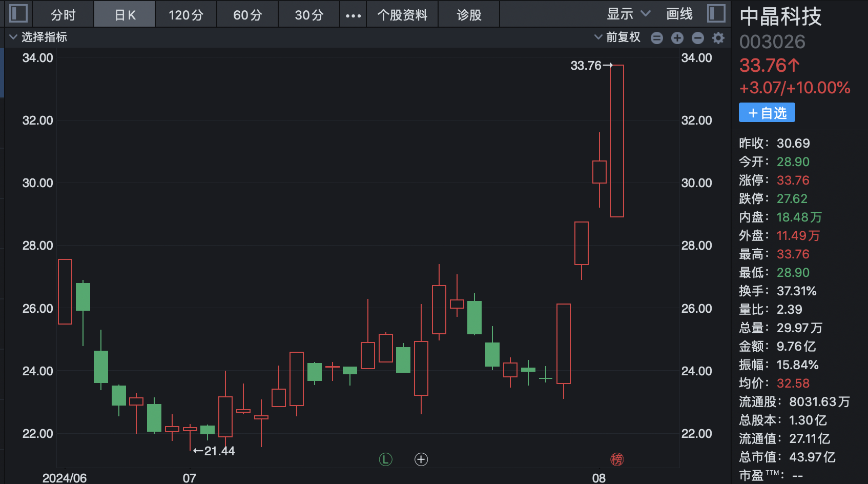Click the equals-sign circle icon beside 前复权
Screen dimensions: 868x484
tap(657, 38)
